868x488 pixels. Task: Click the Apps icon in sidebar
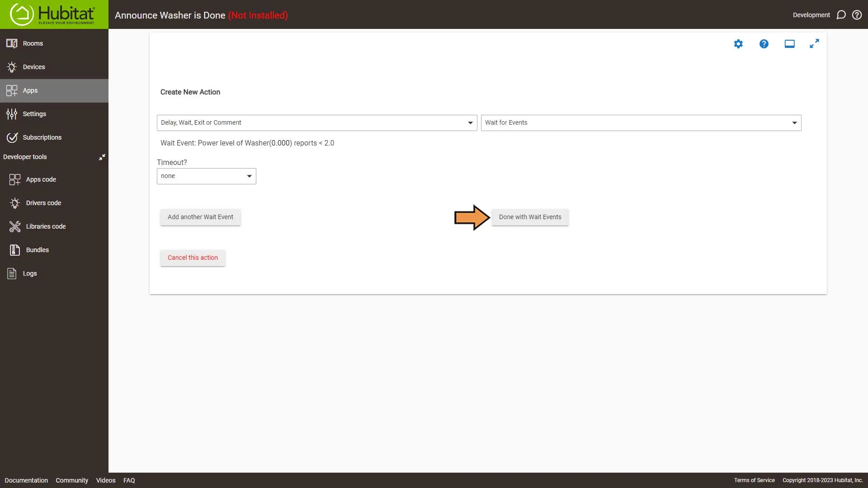12,90
